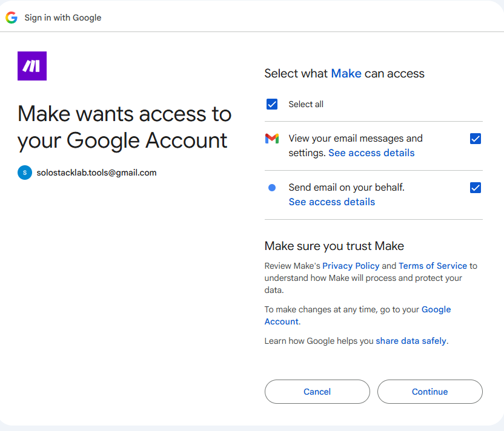Open See access details for email settings
The width and height of the screenshot is (504, 431).
pos(371,153)
